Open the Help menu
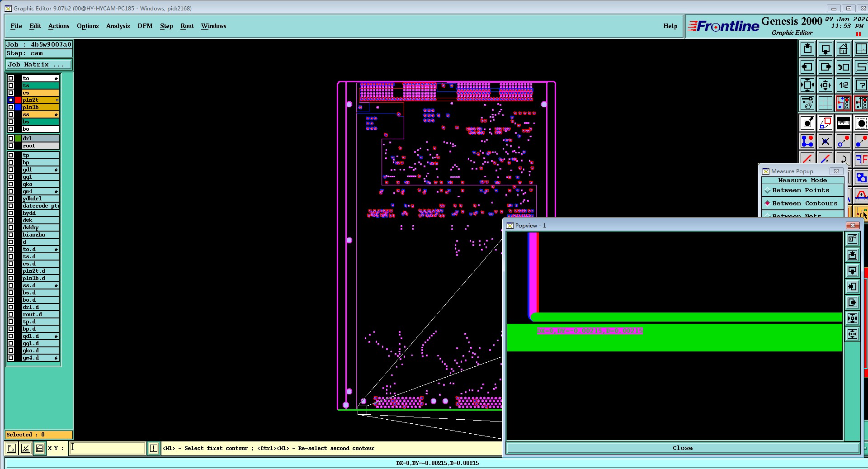Viewport: 868px width, 469px height. 670,26
